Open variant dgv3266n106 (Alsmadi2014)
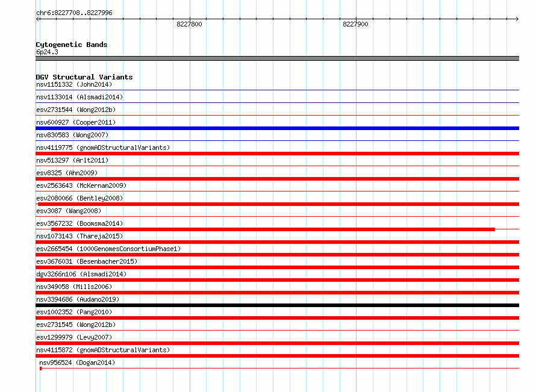The image size is (536, 392). pos(81,274)
